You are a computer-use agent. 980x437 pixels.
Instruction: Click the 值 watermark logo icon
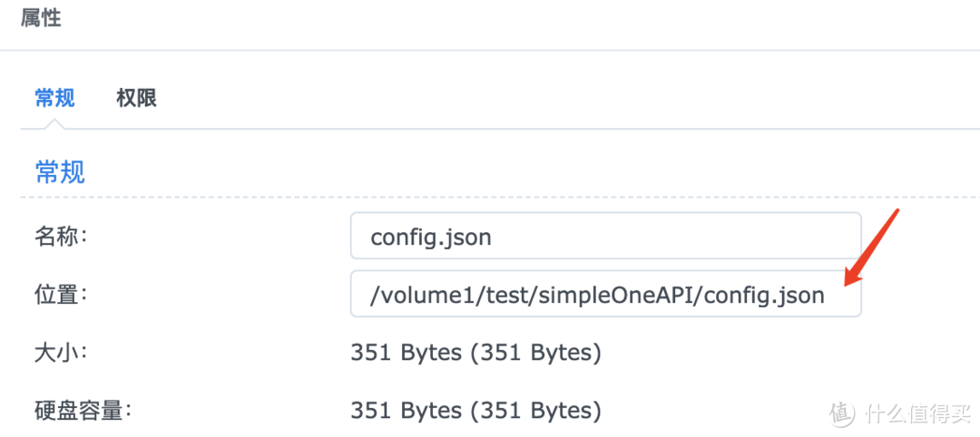[x=842, y=413]
